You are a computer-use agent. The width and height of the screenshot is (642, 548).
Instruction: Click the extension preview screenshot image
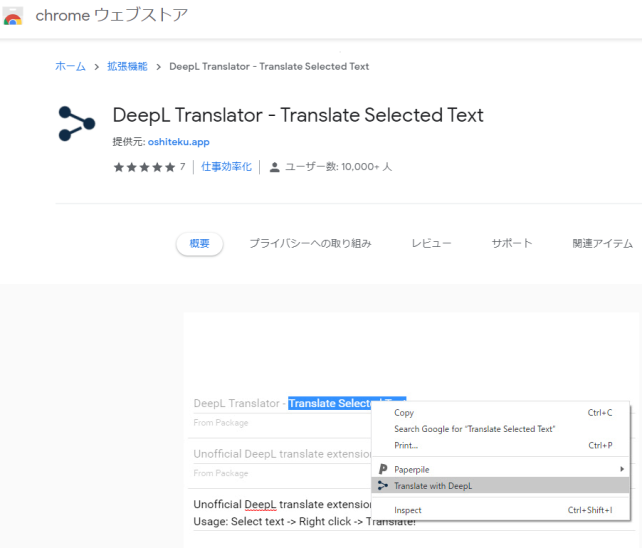coord(411,430)
